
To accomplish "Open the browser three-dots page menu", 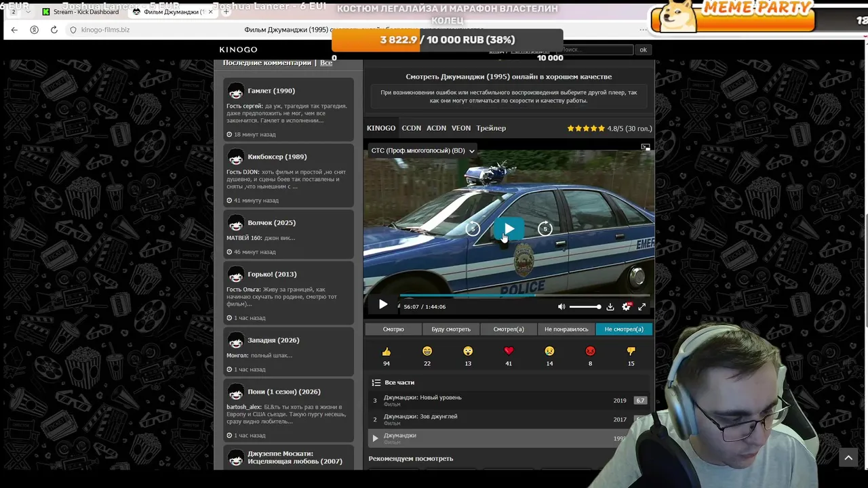I will tap(644, 30).
